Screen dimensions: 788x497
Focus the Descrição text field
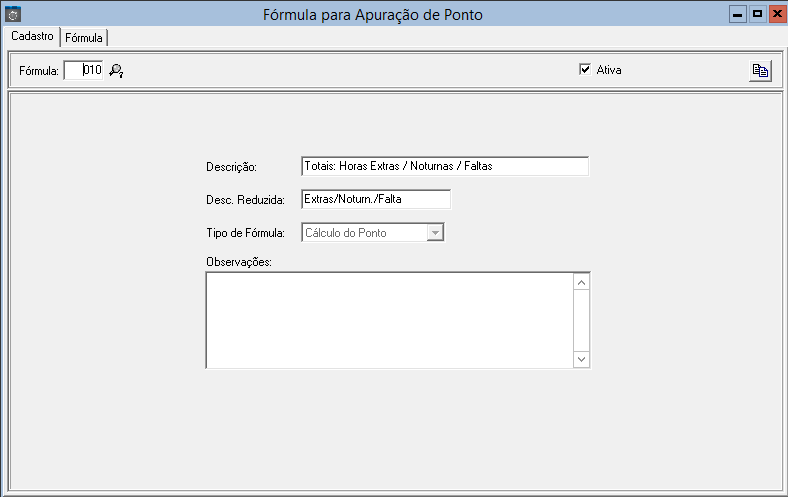[x=444, y=166]
